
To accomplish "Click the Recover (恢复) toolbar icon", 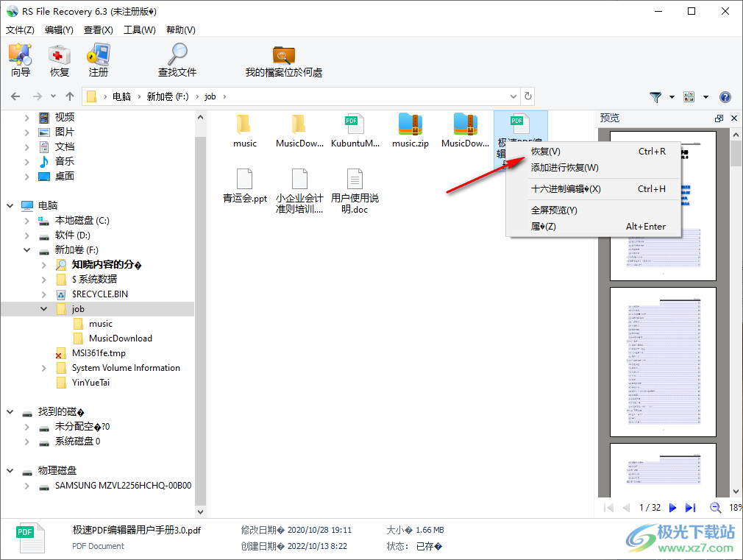I will 60,60.
